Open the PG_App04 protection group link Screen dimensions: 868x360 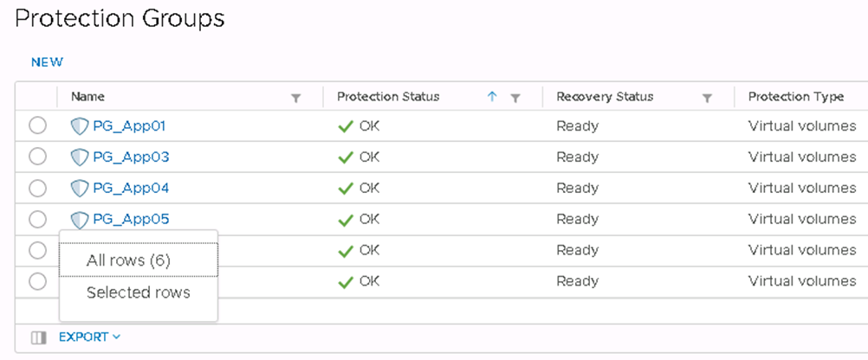[131, 189]
